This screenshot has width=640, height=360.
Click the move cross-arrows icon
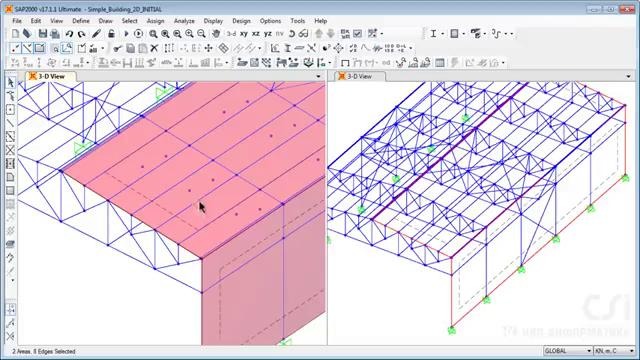coord(209,49)
